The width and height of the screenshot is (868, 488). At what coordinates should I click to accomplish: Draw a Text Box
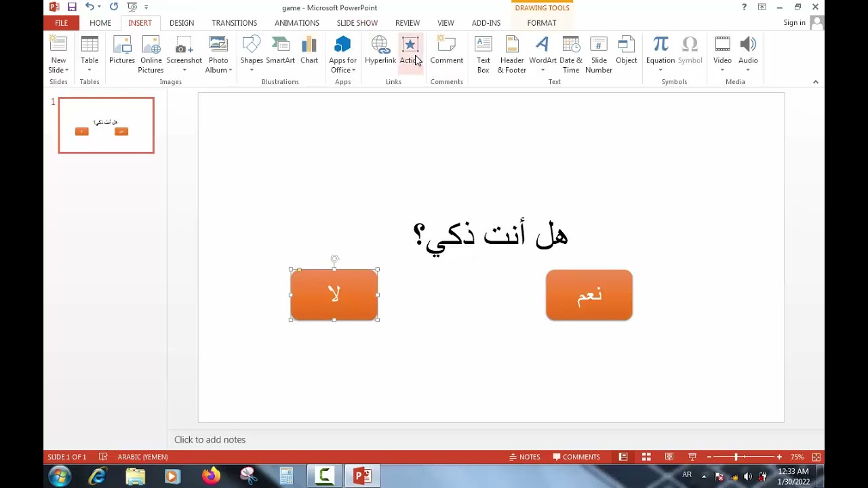tap(483, 55)
